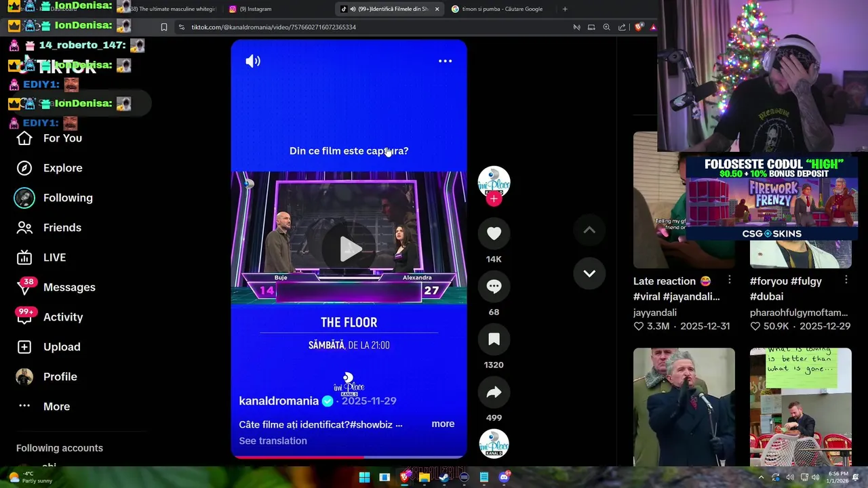Open the kanaldromania username link
The image size is (868, 488).
[x=279, y=401]
